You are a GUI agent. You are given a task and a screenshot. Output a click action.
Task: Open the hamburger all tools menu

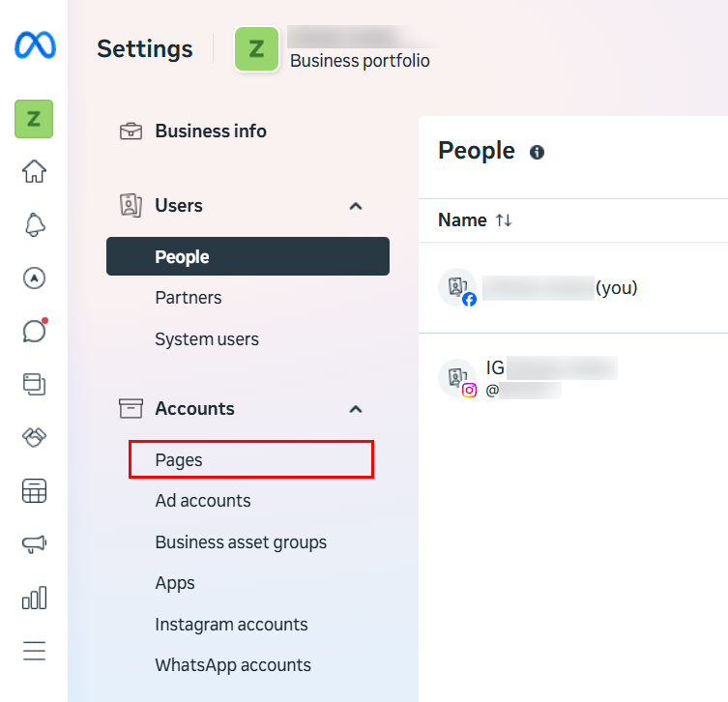tap(34, 651)
